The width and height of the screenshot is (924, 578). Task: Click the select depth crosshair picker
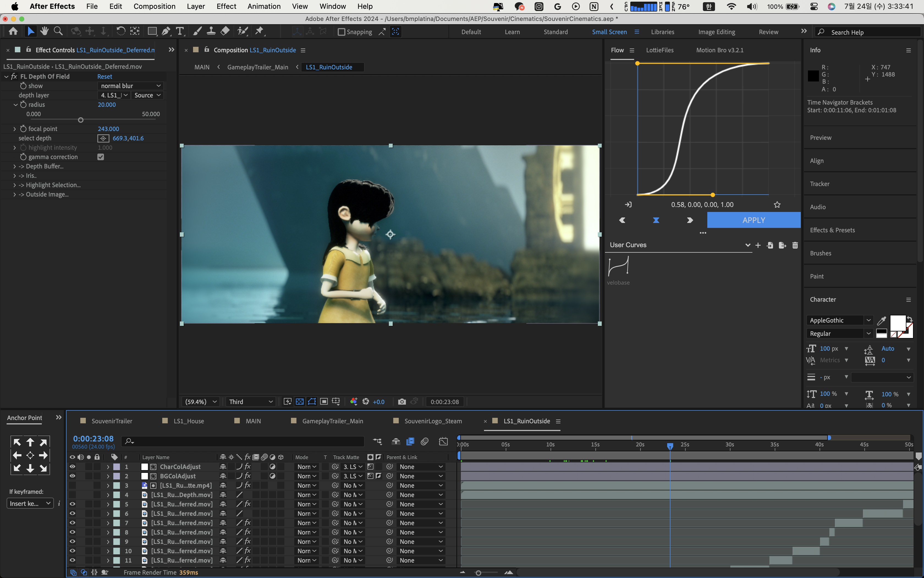(103, 138)
